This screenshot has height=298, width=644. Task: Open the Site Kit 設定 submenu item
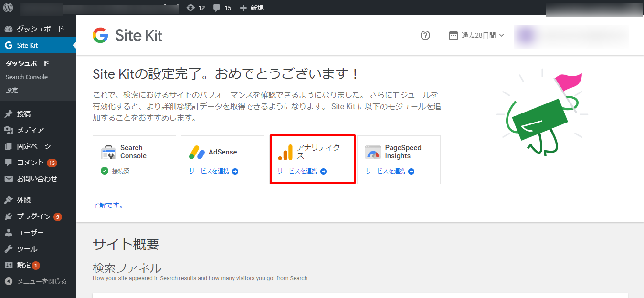point(12,90)
